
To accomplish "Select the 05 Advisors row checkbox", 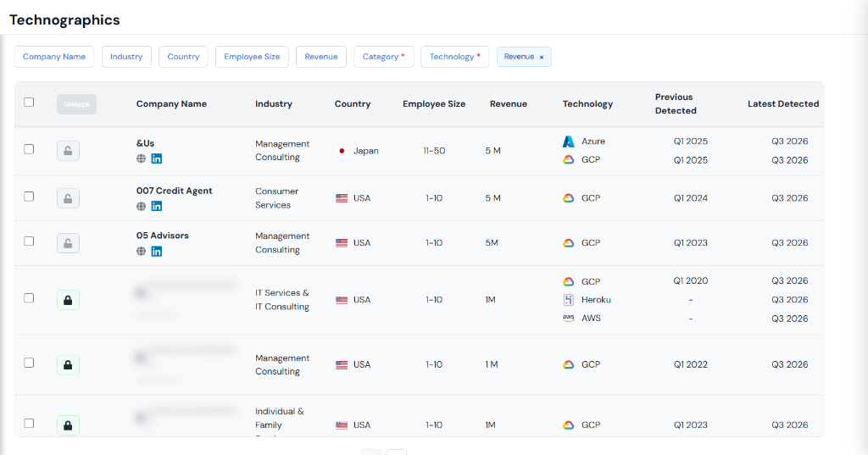I will [x=29, y=241].
